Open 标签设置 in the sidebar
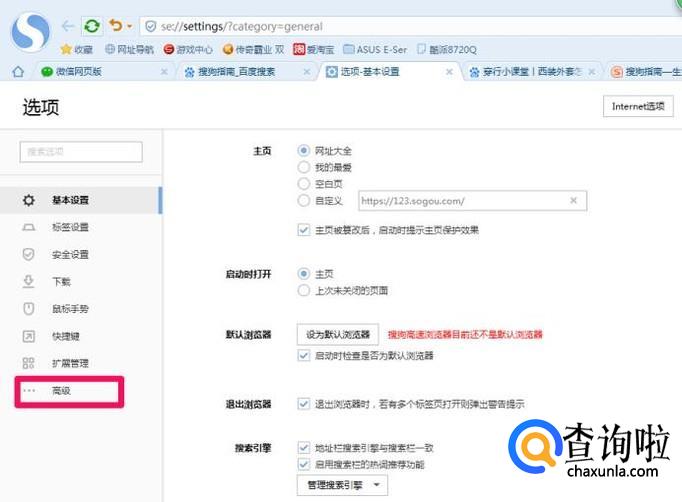 [x=80, y=227]
